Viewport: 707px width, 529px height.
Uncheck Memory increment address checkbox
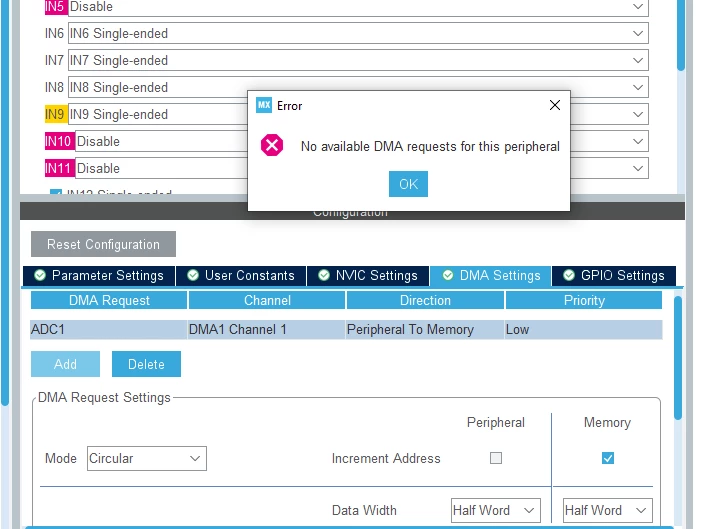click(607, 458)
